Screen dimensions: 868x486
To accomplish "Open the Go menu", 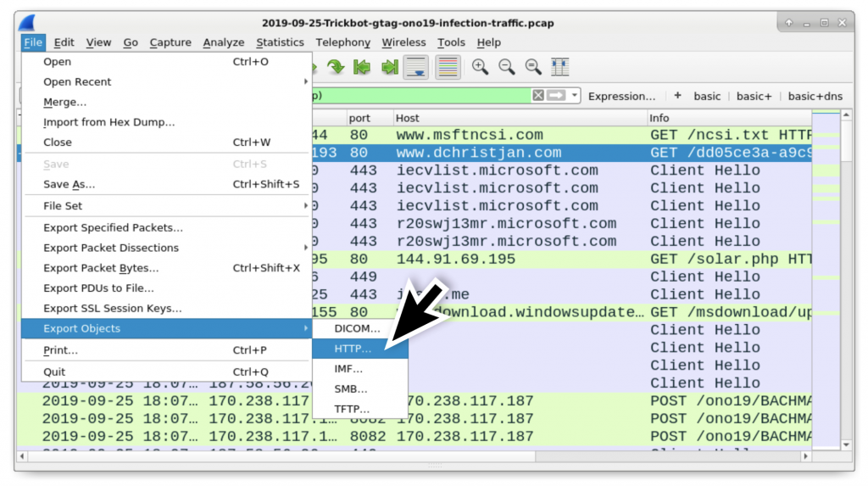I will click(x=131, y=42).
